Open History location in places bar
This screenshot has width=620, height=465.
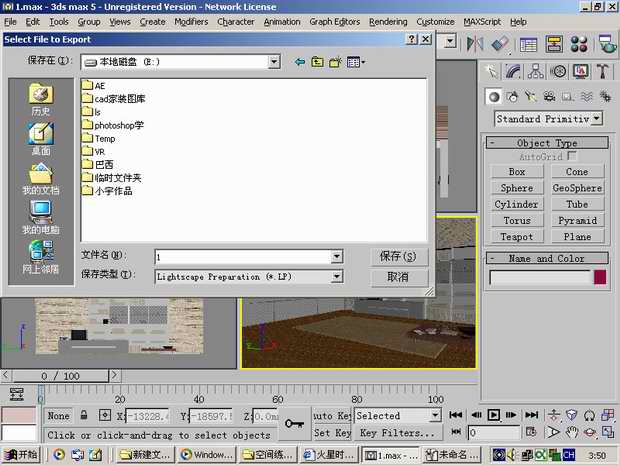tap(41, 99)
